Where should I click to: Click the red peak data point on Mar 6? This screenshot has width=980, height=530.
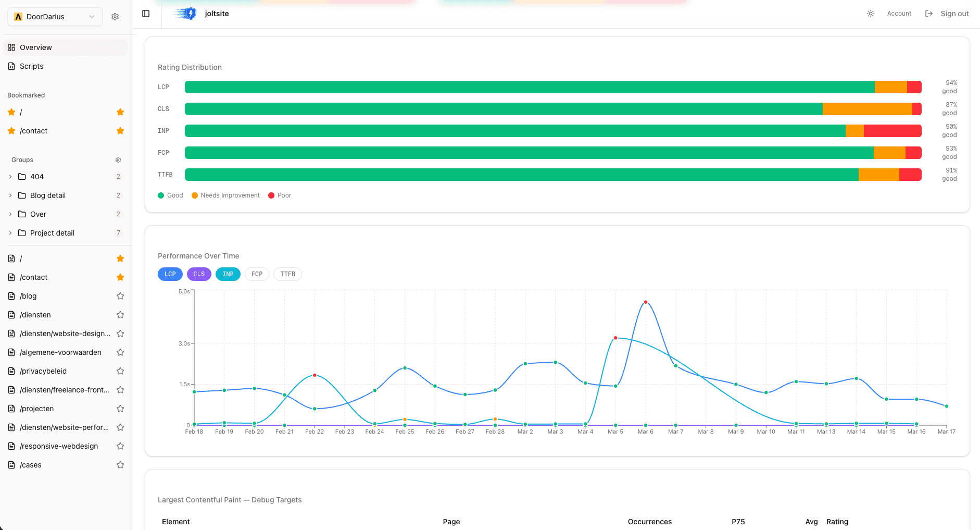[x=646, y=301]
